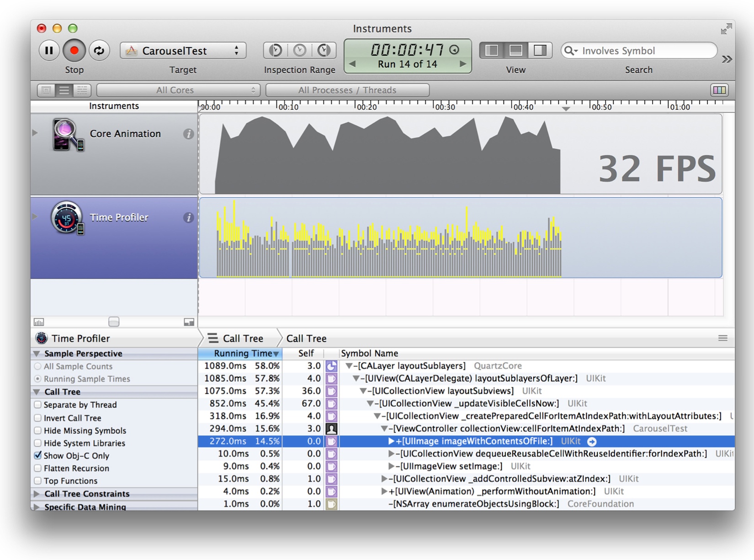Select the first track display strategy icon
The height and width of the screenshot is (560, 754).
(46, 90)
